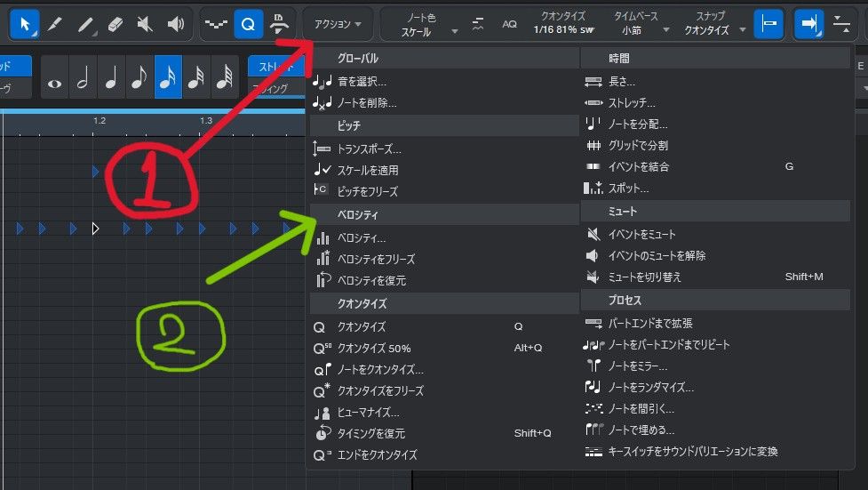Toggle the AQ auto-quantize button

pyautogui.click(x=509, y=24)
